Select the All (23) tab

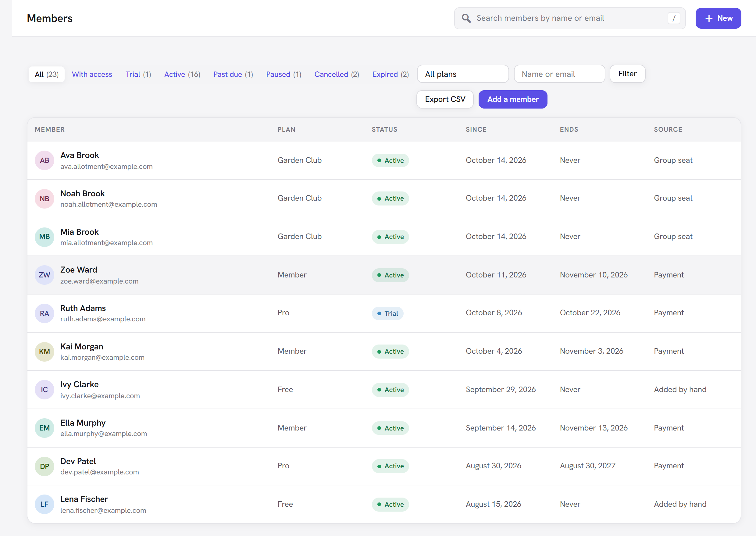[47, 74]
